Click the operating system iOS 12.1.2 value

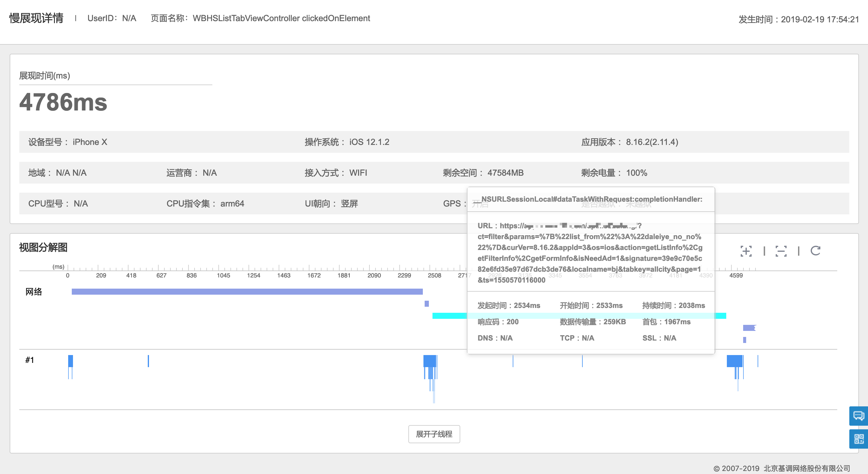tap(369, 142)
